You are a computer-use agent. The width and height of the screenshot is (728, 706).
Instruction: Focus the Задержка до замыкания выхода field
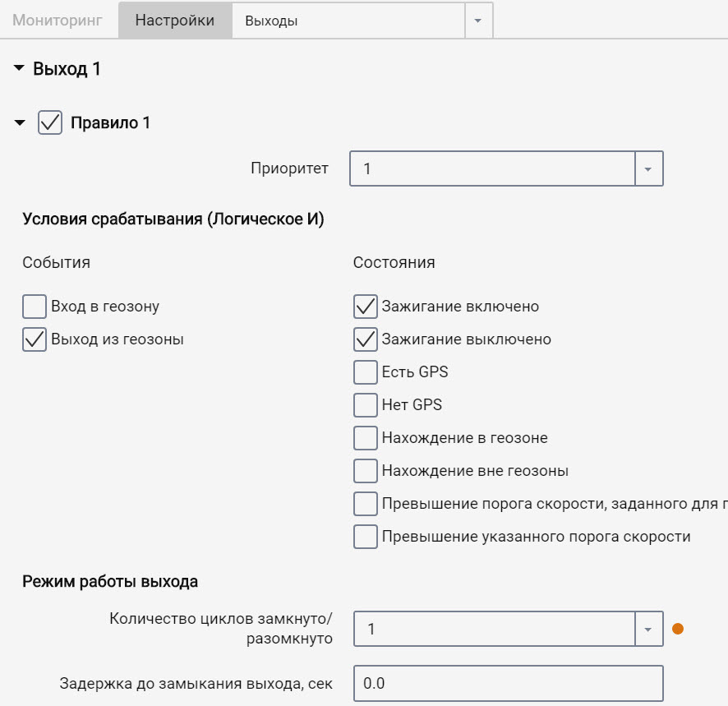pos(509,683)
